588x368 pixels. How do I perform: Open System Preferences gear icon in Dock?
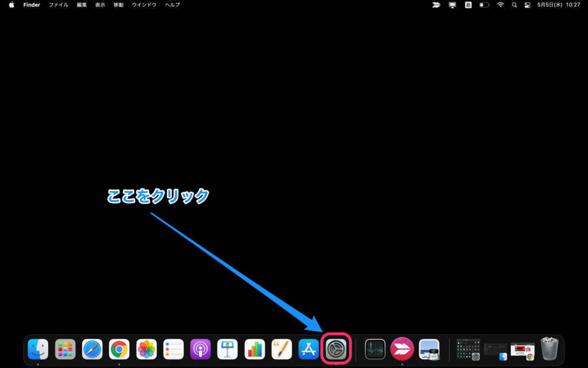[336, 349]
